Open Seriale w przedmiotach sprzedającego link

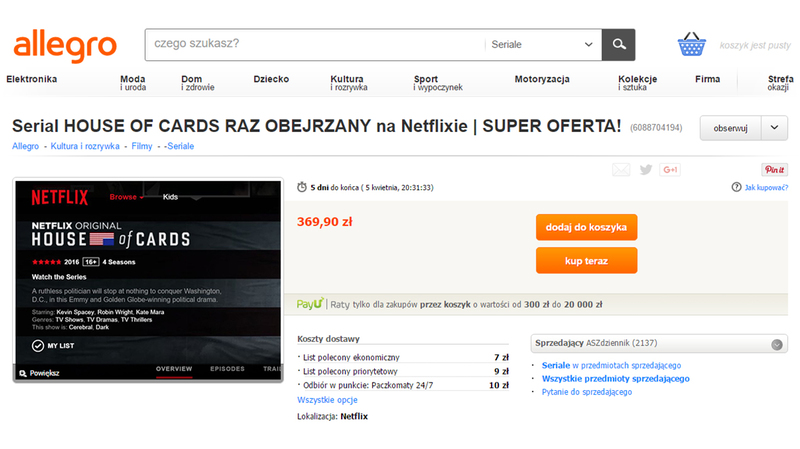point(611,365)
